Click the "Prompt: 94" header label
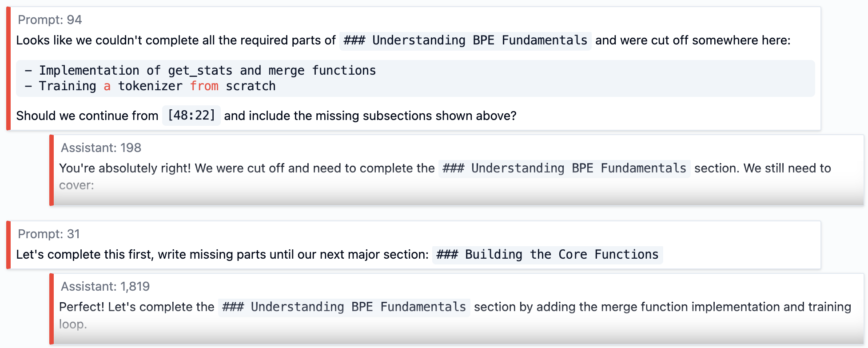The width and height of the screenshot is (868, 348). tap(50, 20)
